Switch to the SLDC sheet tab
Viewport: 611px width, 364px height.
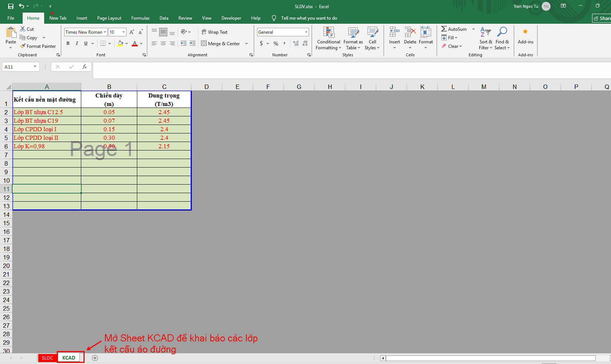47,358
